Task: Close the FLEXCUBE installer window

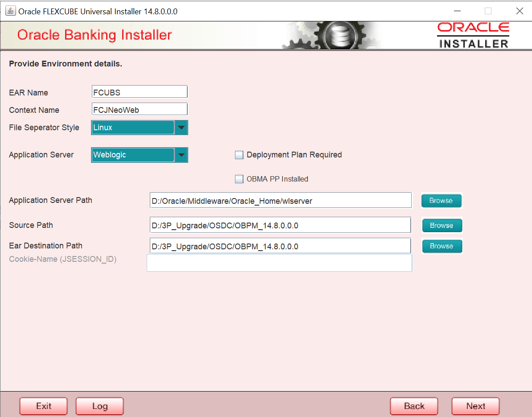Action: coord(520,11)
